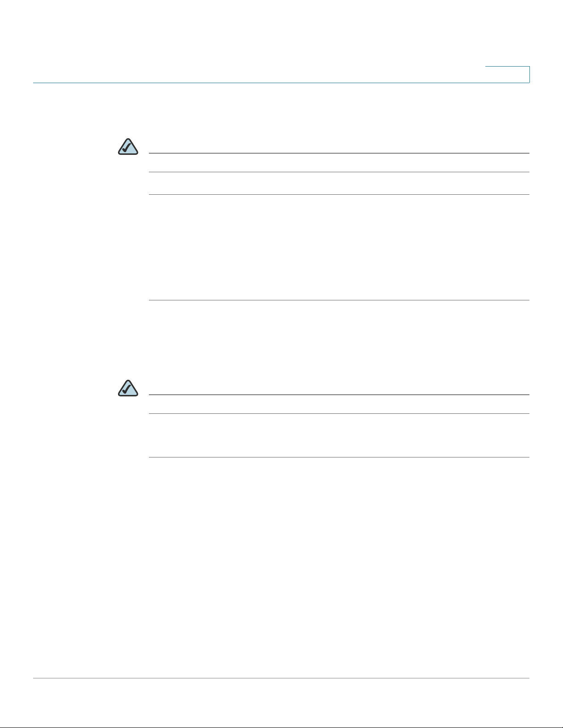Click inside the large blank section between rules
This screenshot has height=728, width=563.
click(x=340, y=247)
